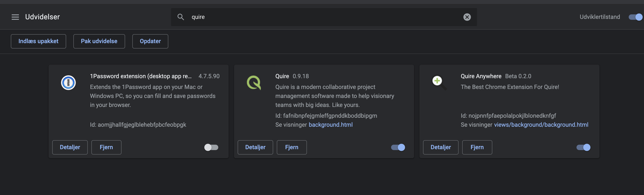This screenshot has height=195, width=644.
Task: Click the Quire Anywhere title text
Action: [x=481, y=76]
